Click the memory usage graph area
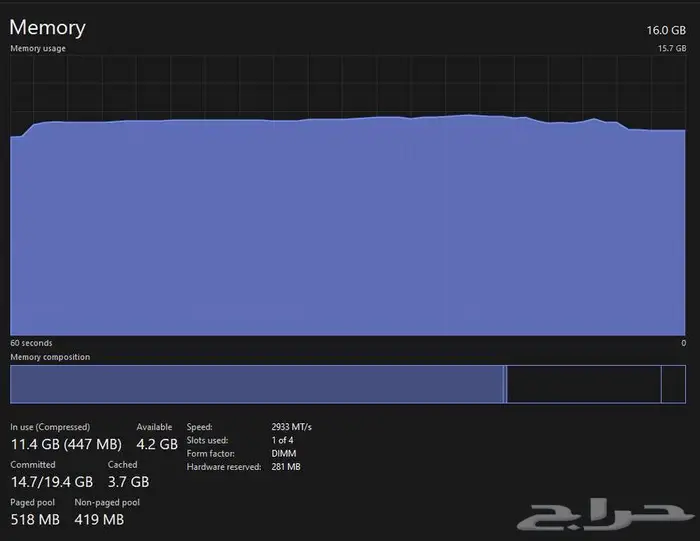Image resolution: width=700 pixels, height=541 pixels. tap(348, 230)
